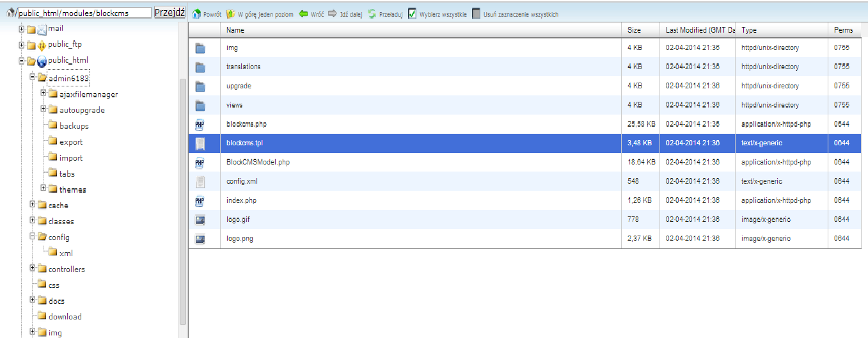
Task: Click Idź dalej forward button
Action: point(345,14)
